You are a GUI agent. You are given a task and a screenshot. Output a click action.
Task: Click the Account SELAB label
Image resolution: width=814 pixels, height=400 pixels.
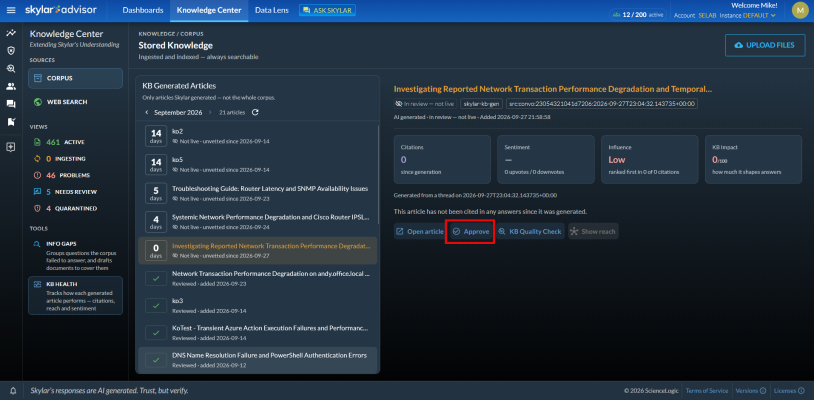click(695, 16)
